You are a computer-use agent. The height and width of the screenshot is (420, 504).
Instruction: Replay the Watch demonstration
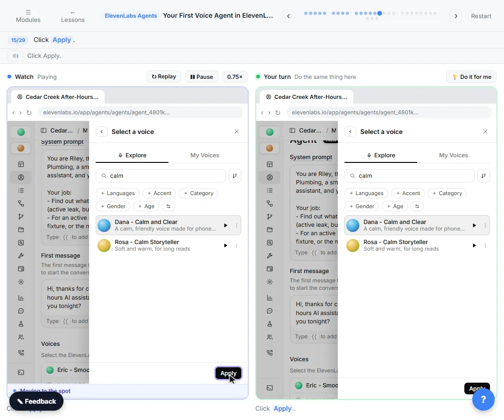coord(164,77)
